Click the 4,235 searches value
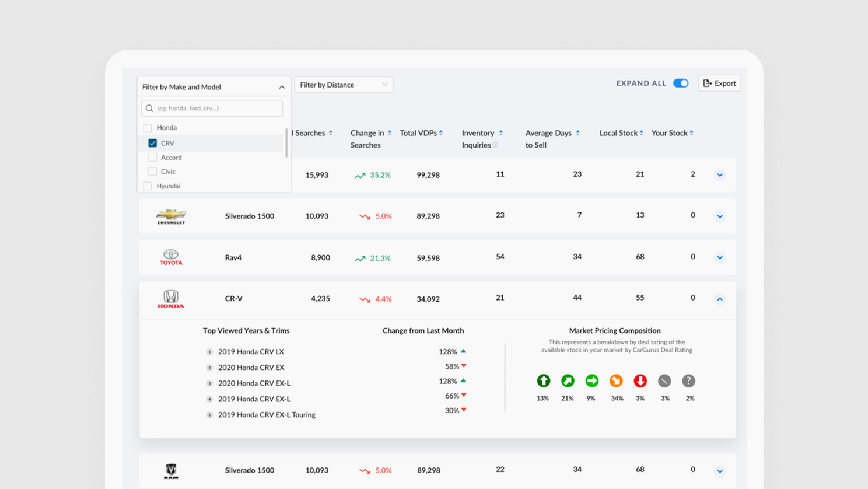Image resolution: width=868 pixels, height=489 pixels. [320, 299]
